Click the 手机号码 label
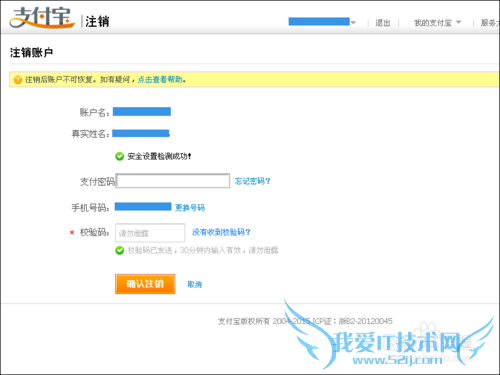Image resolution: width=500 pixels, height=375 pixels. click(90, 208)
